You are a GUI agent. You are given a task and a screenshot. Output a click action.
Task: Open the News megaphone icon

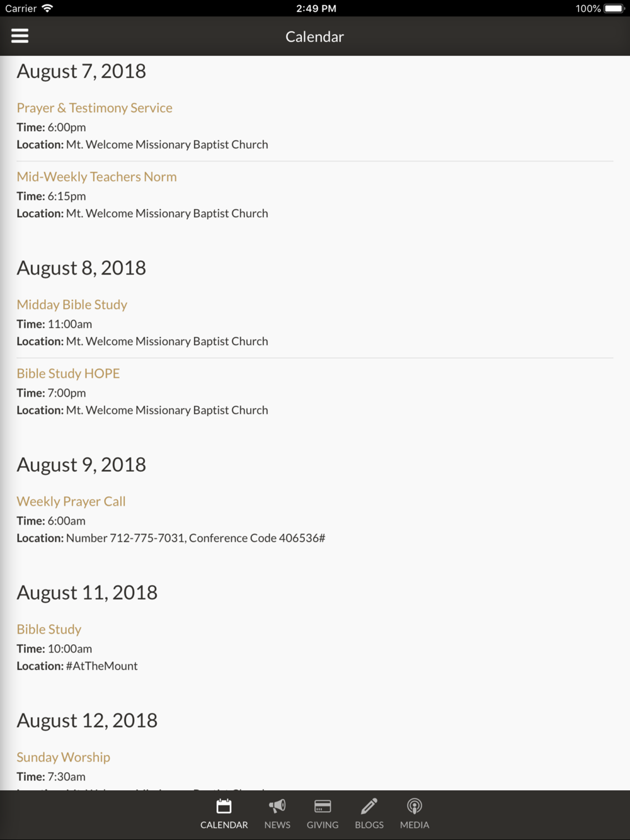click(277, 806)
